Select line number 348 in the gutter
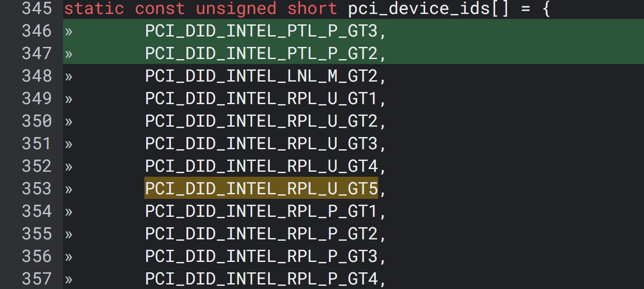 (x=37, y=76)
